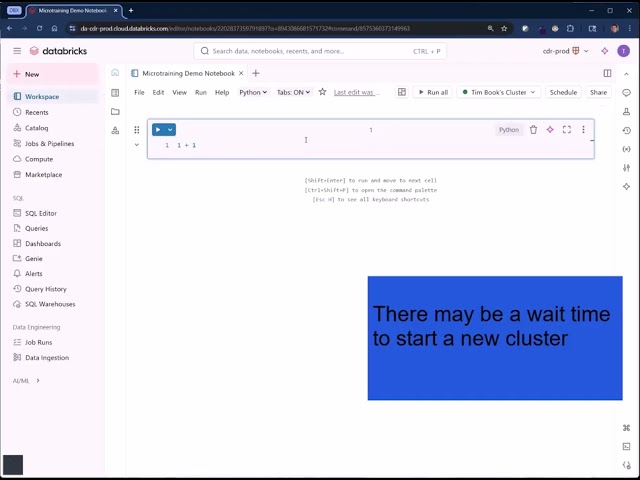The height and width of the screenshot is (480, 640).
Task: Open the File menu
Action: [139, 92]
